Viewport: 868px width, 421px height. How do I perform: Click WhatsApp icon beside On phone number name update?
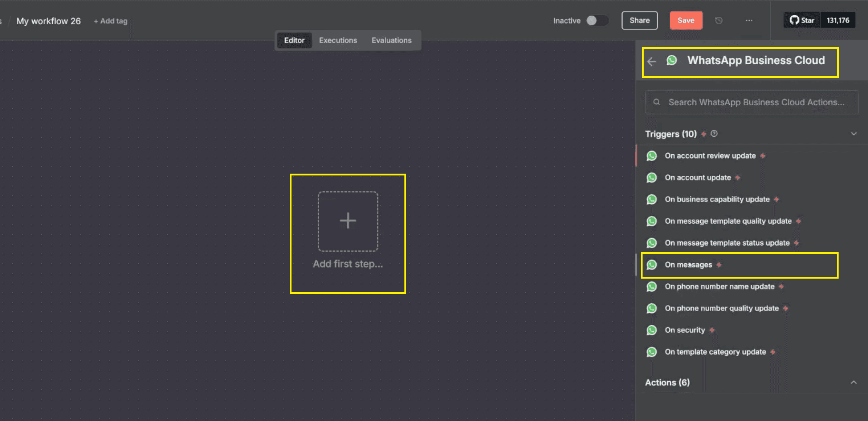[x=652, y=287]
